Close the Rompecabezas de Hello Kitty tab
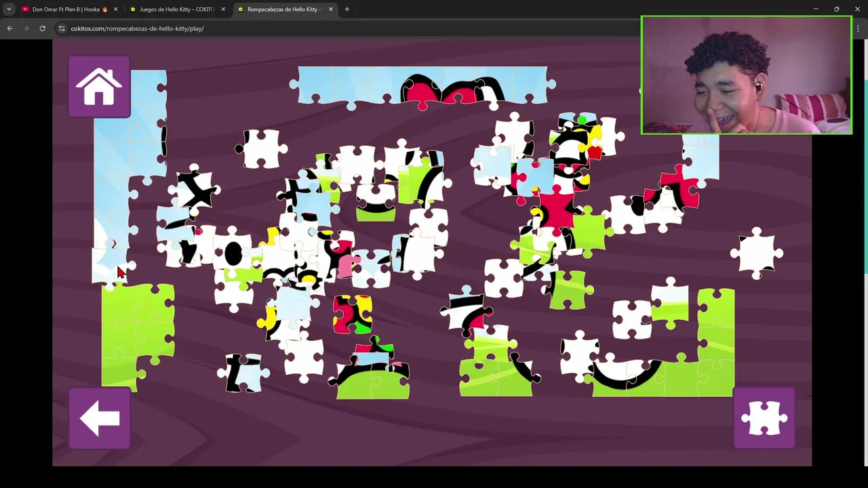 tap(331, 9)
